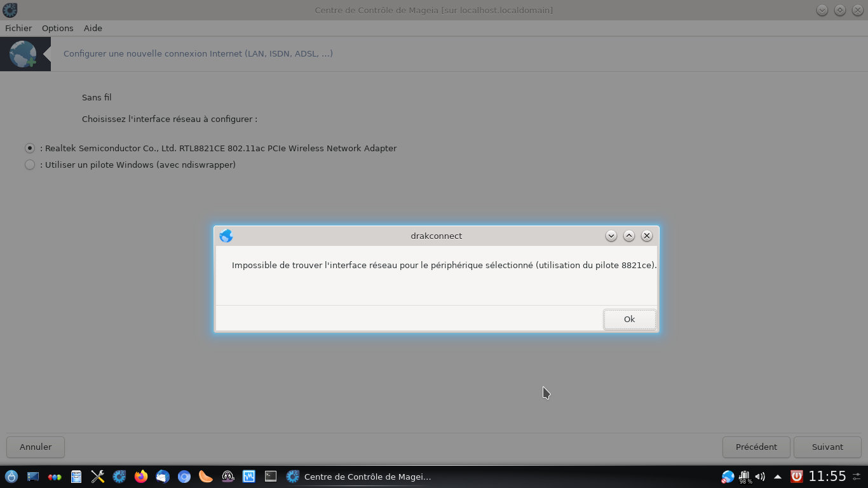868x488 pixels.
Task: Open the Aide menu
Action: [x=93, y=28]
